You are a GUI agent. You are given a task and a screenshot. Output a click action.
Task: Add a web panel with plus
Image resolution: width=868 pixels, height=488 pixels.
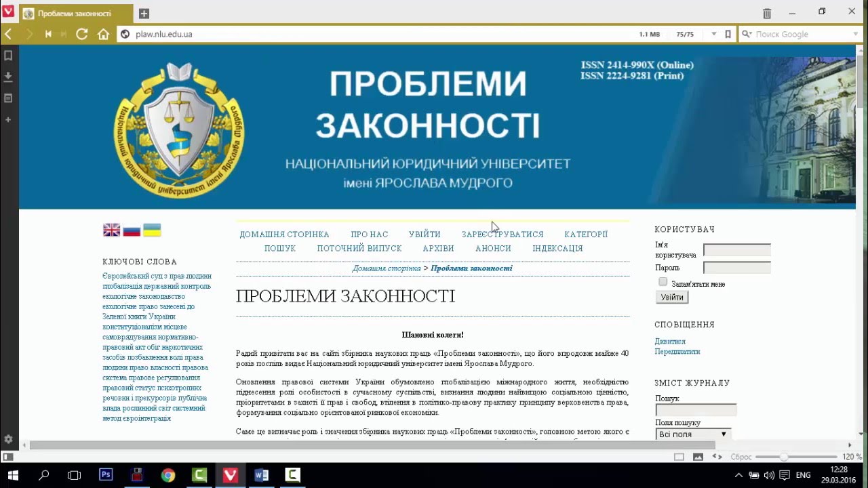coord(8,119)
